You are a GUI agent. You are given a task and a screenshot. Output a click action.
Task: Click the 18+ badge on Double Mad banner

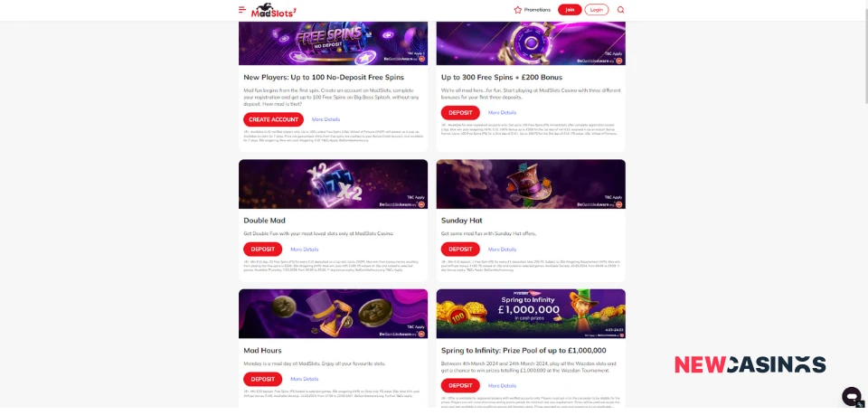[x=421, y=204]
